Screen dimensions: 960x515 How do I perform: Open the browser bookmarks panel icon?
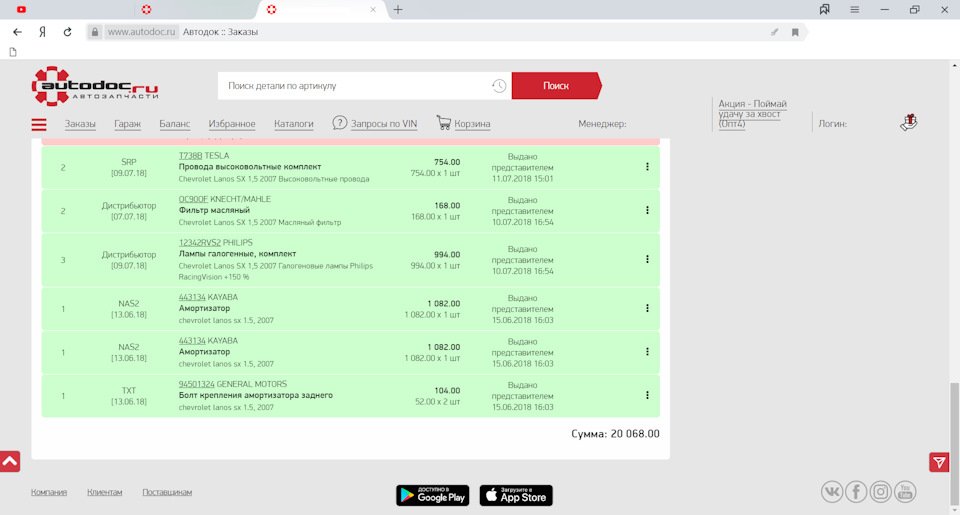825,9
